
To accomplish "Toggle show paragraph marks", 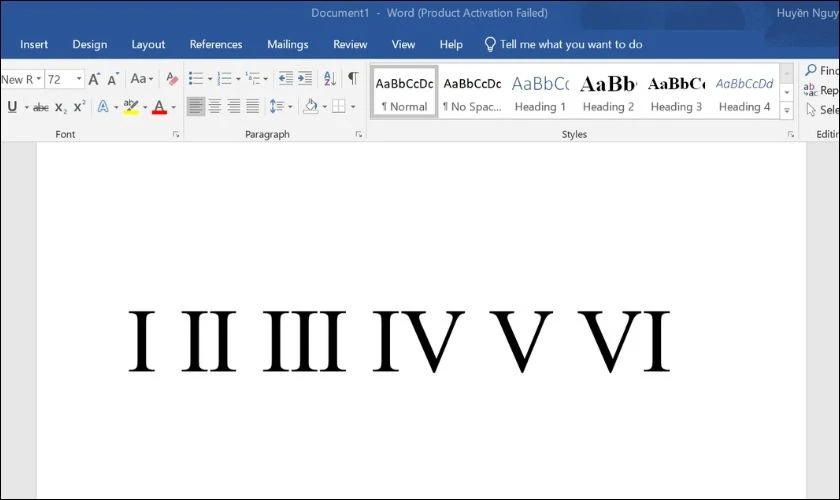I will pyautogui.click(x=352, y=79).
